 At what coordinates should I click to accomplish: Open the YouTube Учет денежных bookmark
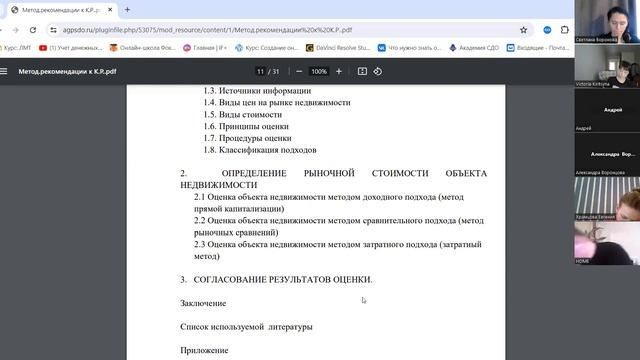(71, 48)
